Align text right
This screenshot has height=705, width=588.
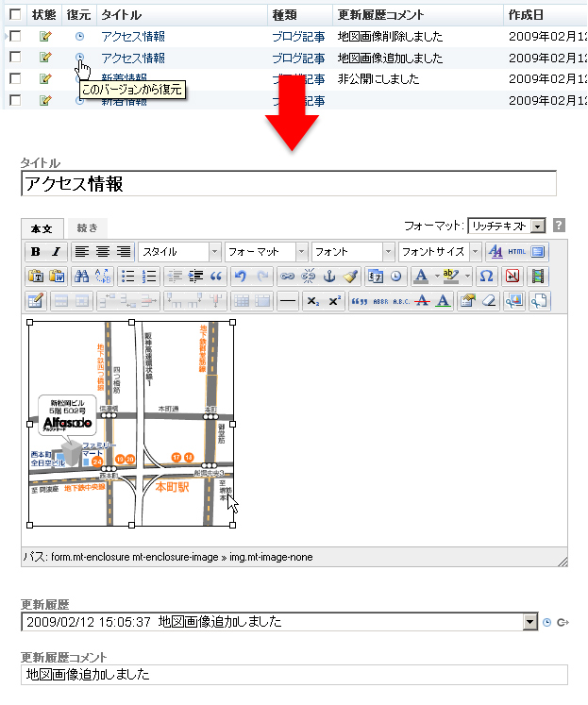click(x=124, y=252)
